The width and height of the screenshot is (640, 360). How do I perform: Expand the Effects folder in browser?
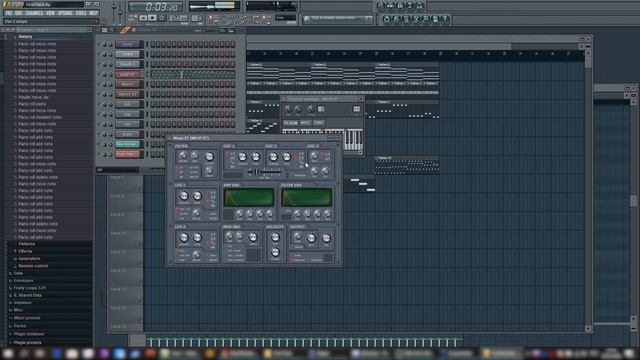click(24, 251)
